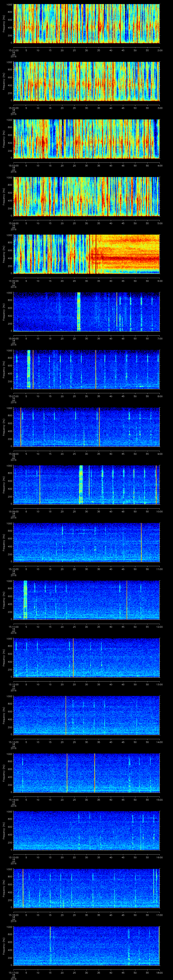The height and width of the screenshot is (980, 173).
Task: Click the red vertical line in the 15:13:00 spectrogram
Action: 65,715
